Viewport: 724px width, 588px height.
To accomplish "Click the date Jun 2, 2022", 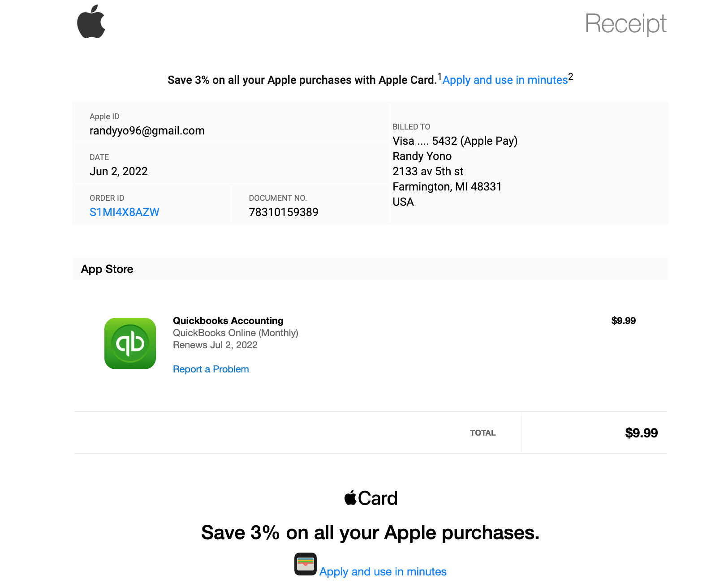I will 118,172.
